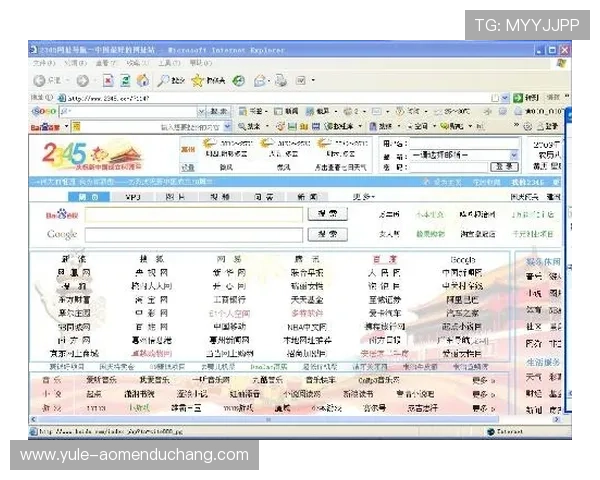Open the 编辑 menu
The image size is (600, 480).
(x=75, y=63)
